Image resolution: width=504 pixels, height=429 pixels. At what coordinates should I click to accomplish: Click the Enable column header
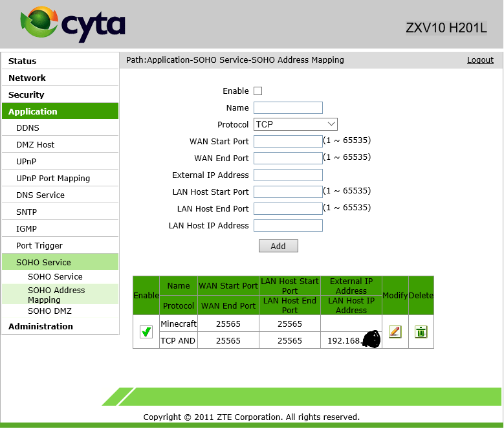tap(146, 295)
